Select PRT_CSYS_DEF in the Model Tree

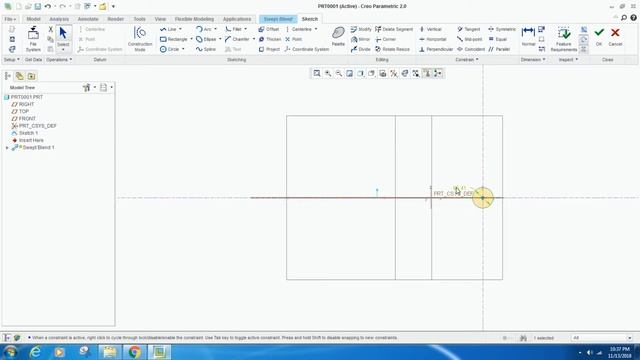[34, 126]
